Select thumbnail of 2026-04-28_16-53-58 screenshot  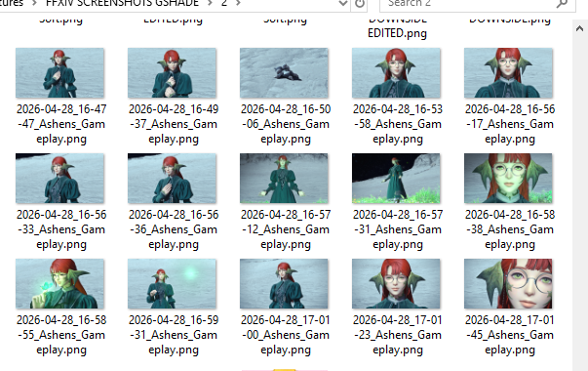tap(396, 73)
